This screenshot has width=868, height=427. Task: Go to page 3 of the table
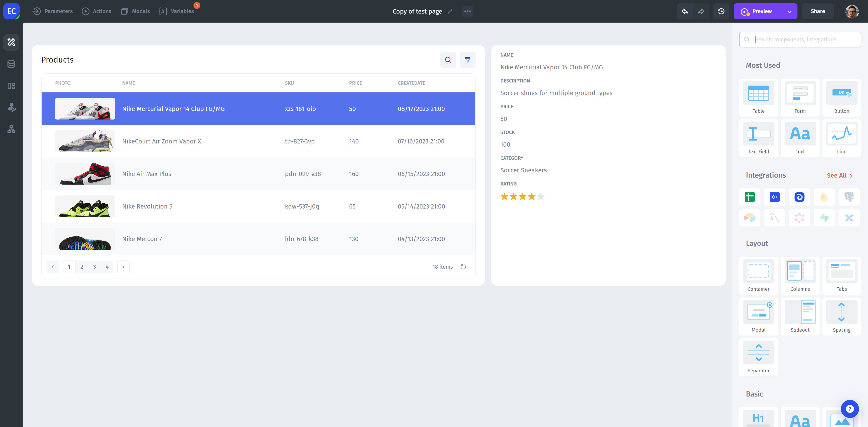(x=94, y=267)
